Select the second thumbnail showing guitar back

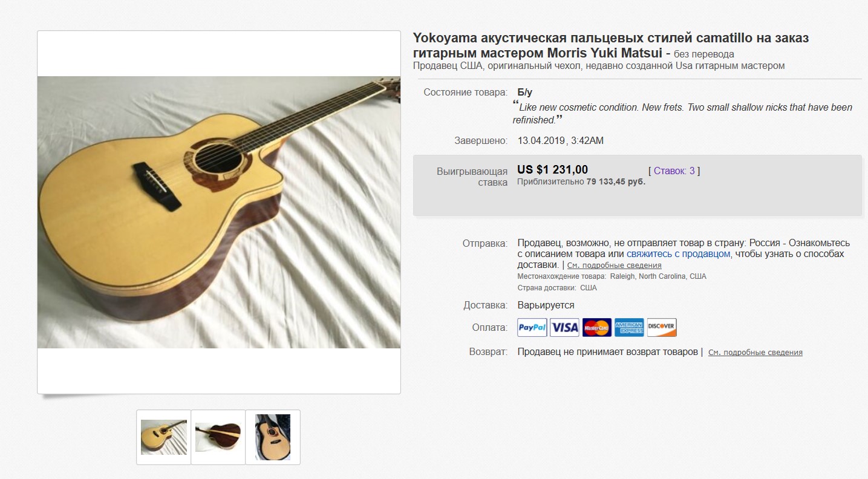(x=218, y=437)
